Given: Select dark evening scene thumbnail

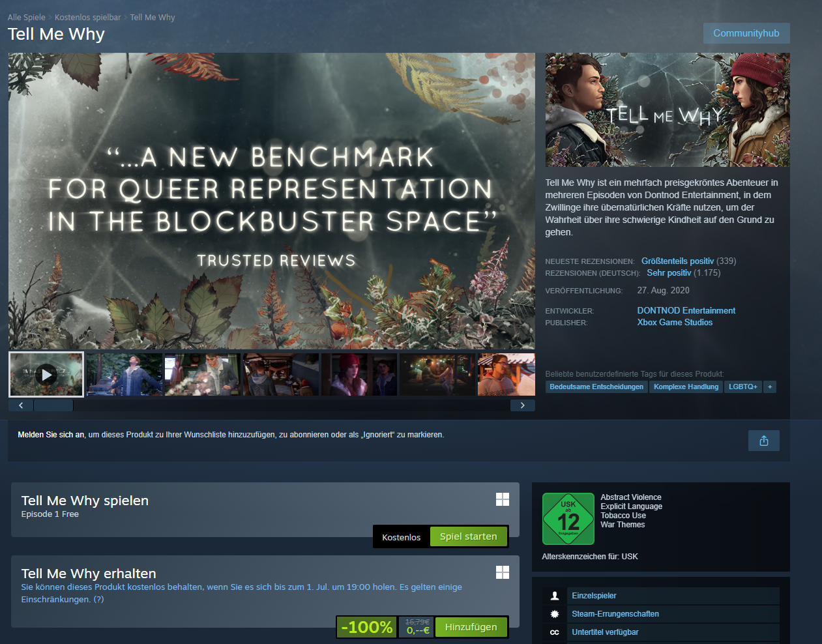Looking at the screenshot, I should (437, 375).
